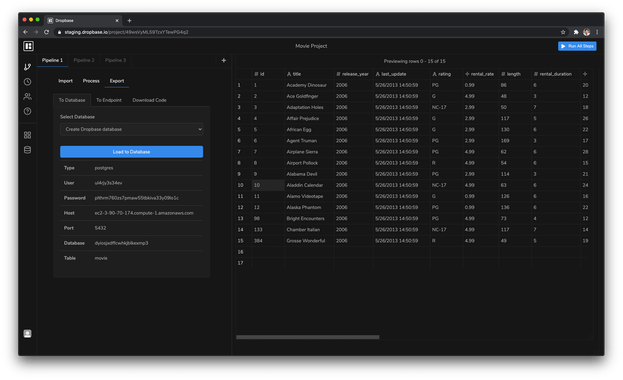Click the postgres Type value

(104, 168)
